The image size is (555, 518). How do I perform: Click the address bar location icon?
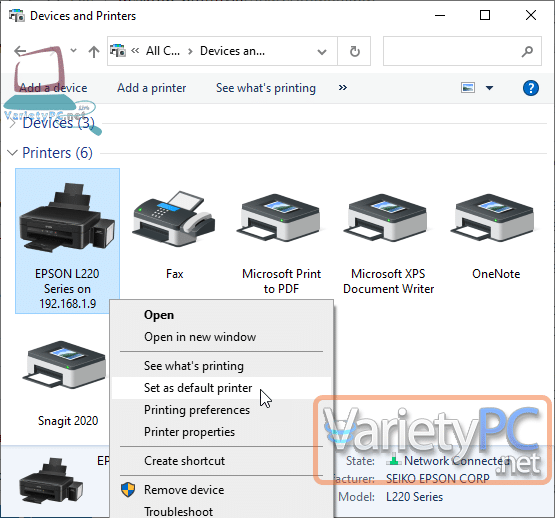[118, 51]
